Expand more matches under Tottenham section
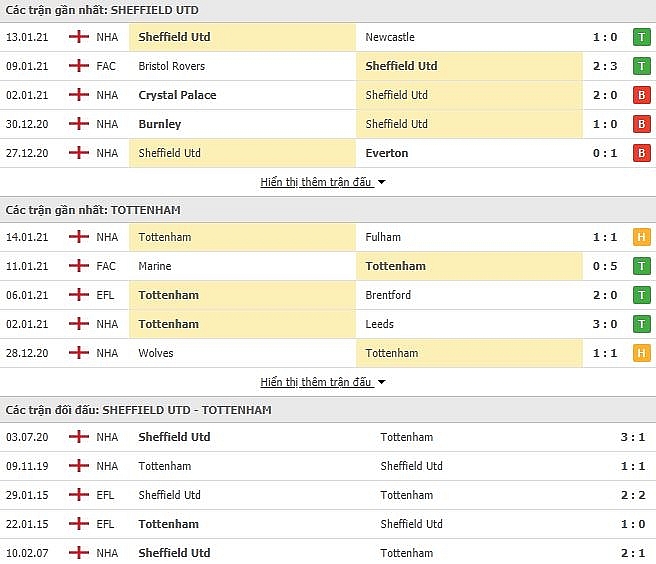Viewport: 656px width, 564px height. click(316, 382)
